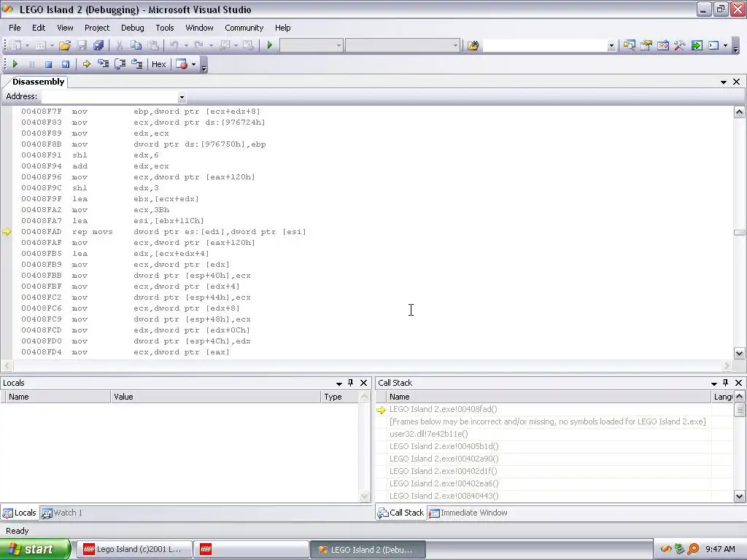Viewport: 747px width, 560px height.
Task: Toggle auto-hide pin on Locals panel
Action: click(x=351, y=382)
